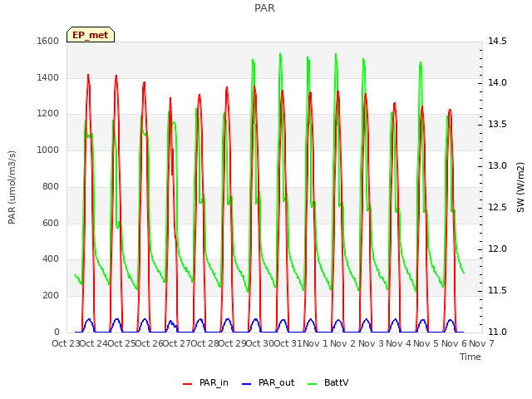Click the 13.5 right axis value
Image resolution: width=532 pixels, height=399 pixels.
coord(497,124)
